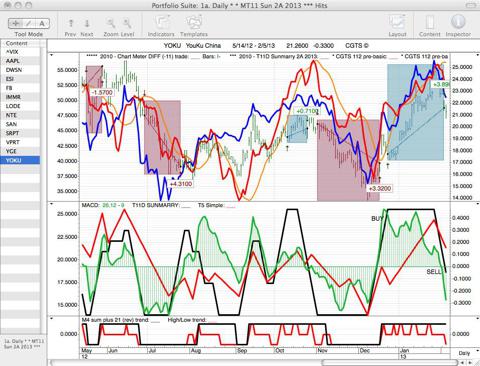Click the left Zoom Level magnifier icon
The image size is (480, 366).
click(111, 23)
